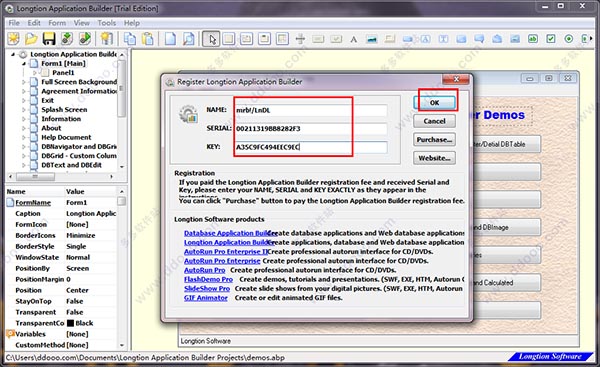Click the green down-arrow build icon
Image resolution: width=600 pixels, height=367 pixels.
pos(67,39)
